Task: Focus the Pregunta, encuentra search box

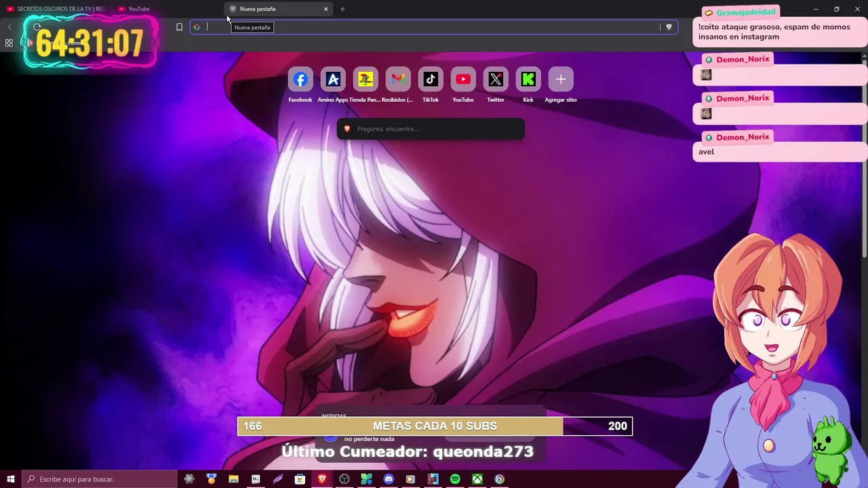Action: pos(431,129)
